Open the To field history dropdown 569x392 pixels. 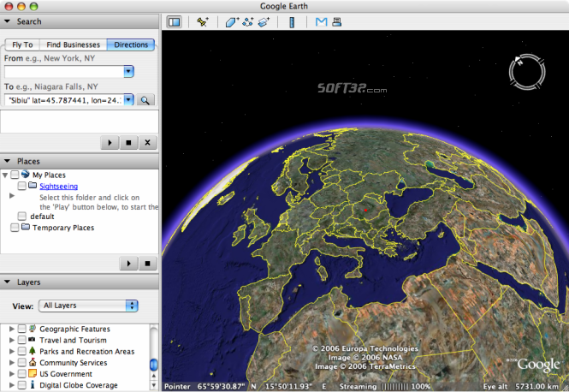[129, 100]
